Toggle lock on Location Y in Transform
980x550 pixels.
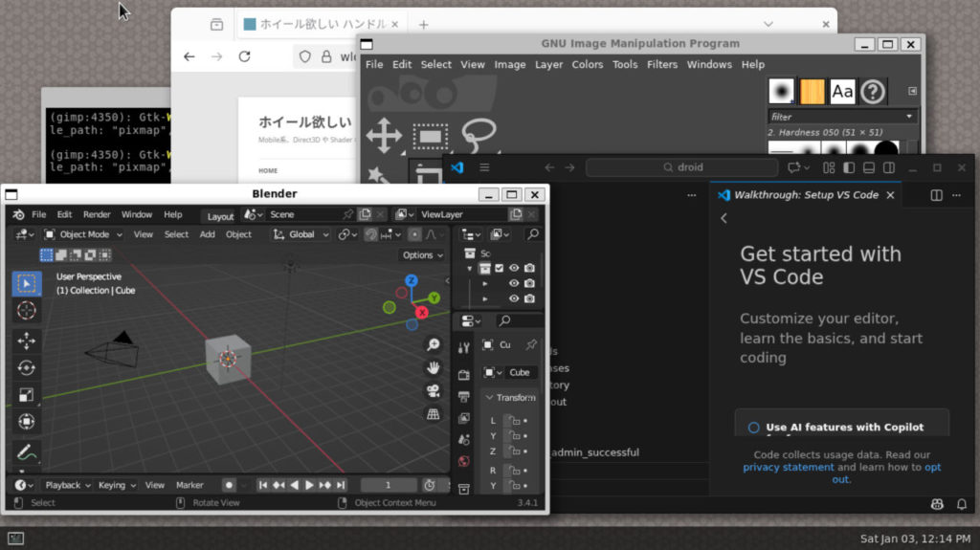pos(515,435)
